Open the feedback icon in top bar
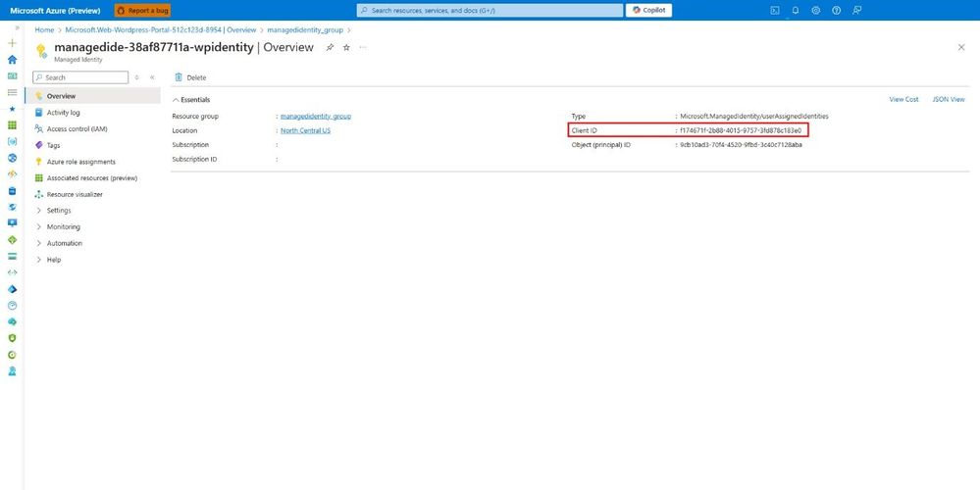 (x=856, y=10)
